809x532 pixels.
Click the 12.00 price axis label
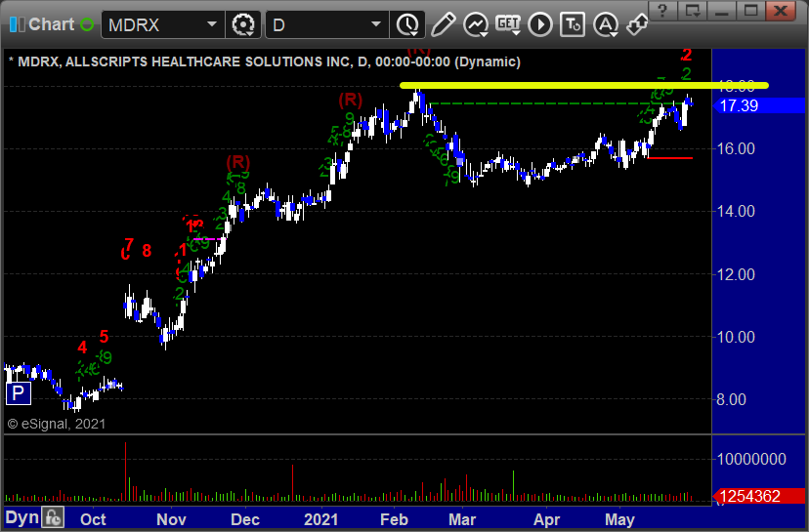(x=736, y=274)
